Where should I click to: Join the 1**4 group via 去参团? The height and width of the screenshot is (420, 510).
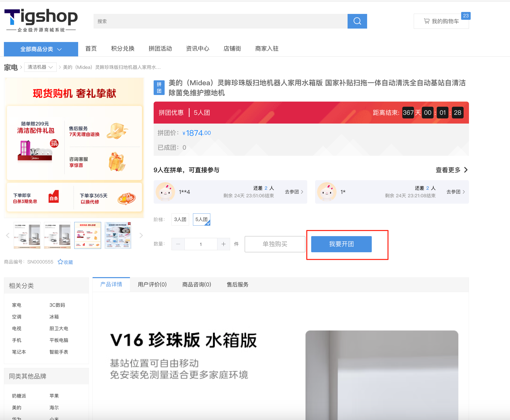294,192
